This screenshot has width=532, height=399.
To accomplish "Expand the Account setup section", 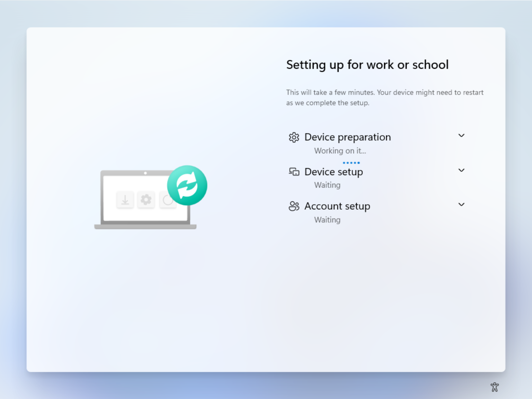I will (x=461, y=205).
